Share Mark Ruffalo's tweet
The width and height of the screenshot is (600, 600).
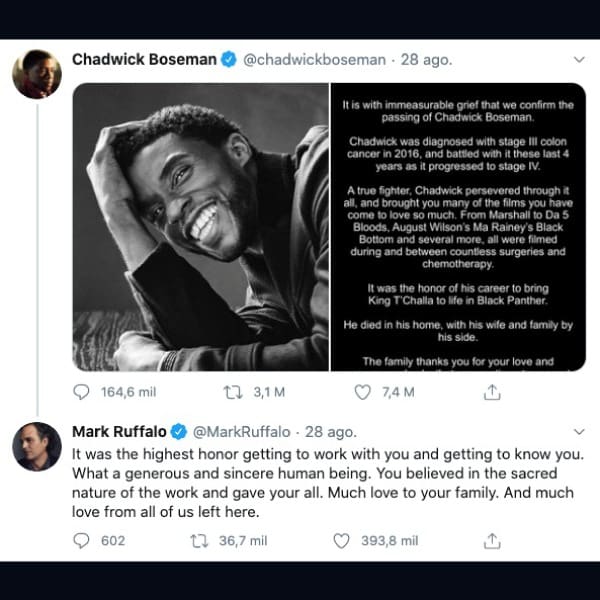[x=491, y=541]
